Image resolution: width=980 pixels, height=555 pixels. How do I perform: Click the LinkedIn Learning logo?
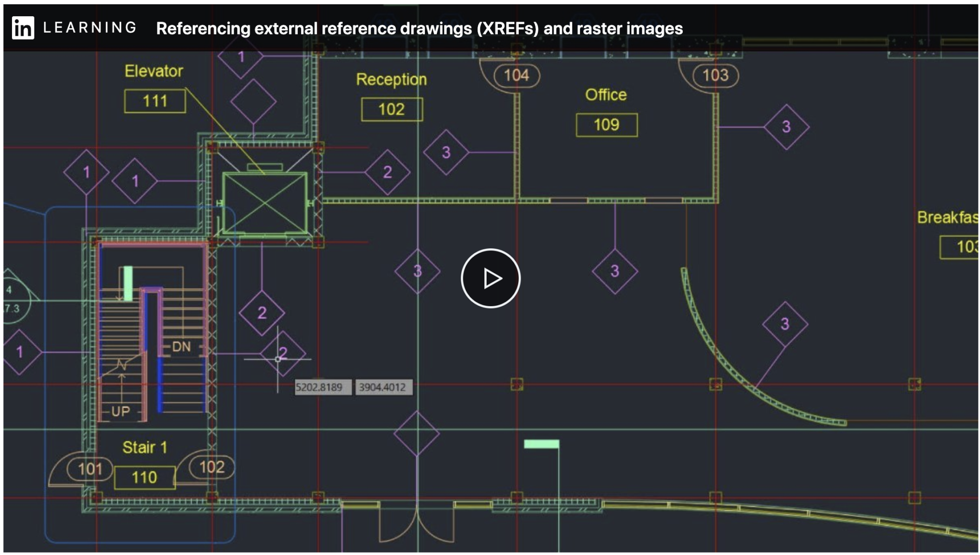[x=23, y=28]
